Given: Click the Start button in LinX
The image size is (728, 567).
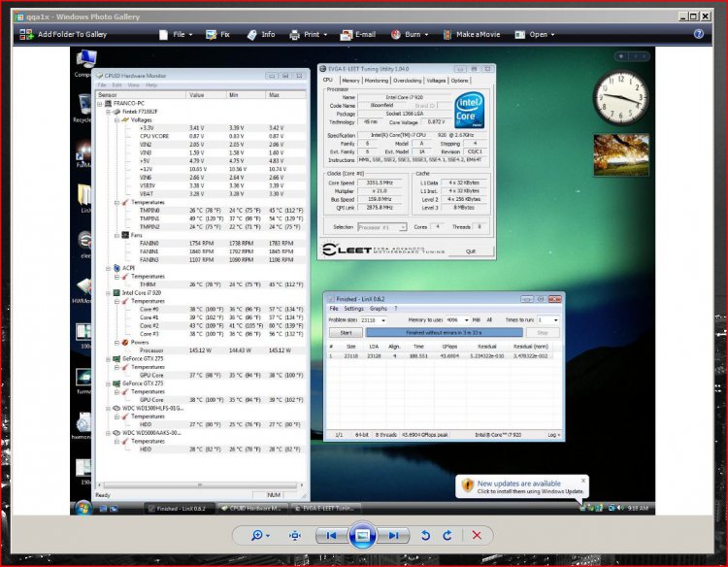Looking at the screenshot, I should point(346,333).
